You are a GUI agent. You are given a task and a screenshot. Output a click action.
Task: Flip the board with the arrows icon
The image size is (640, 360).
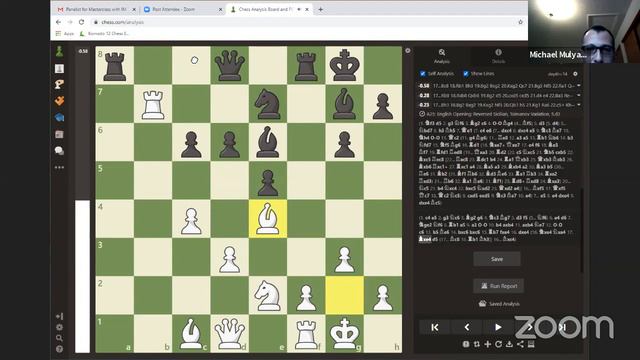tap(477, 344)
